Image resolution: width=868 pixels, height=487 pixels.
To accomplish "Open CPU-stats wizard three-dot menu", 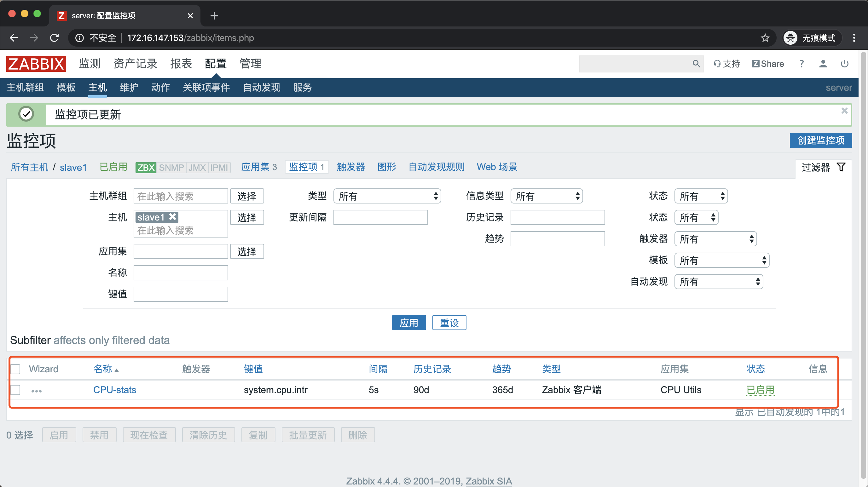I will [36, 391].
